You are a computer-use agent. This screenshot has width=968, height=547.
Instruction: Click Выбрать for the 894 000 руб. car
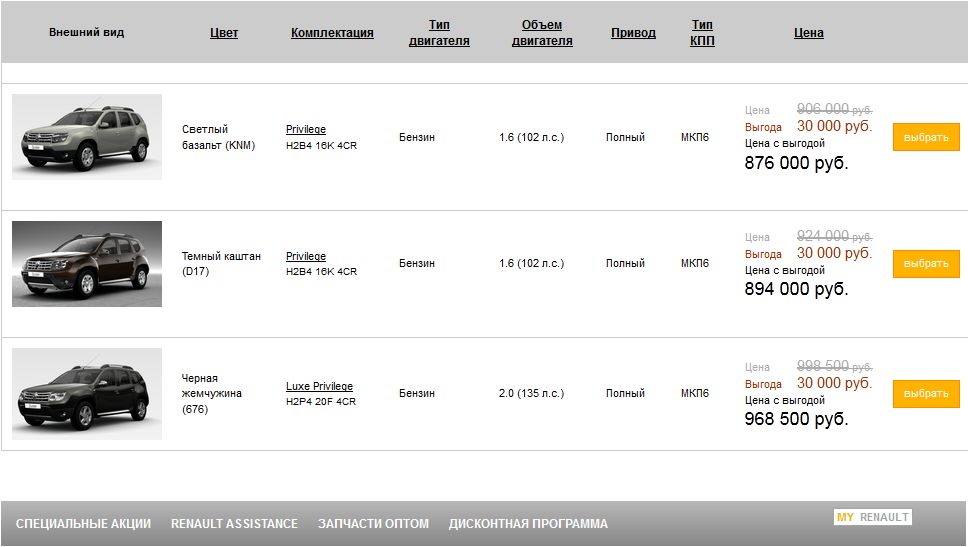tap(926, 264)
